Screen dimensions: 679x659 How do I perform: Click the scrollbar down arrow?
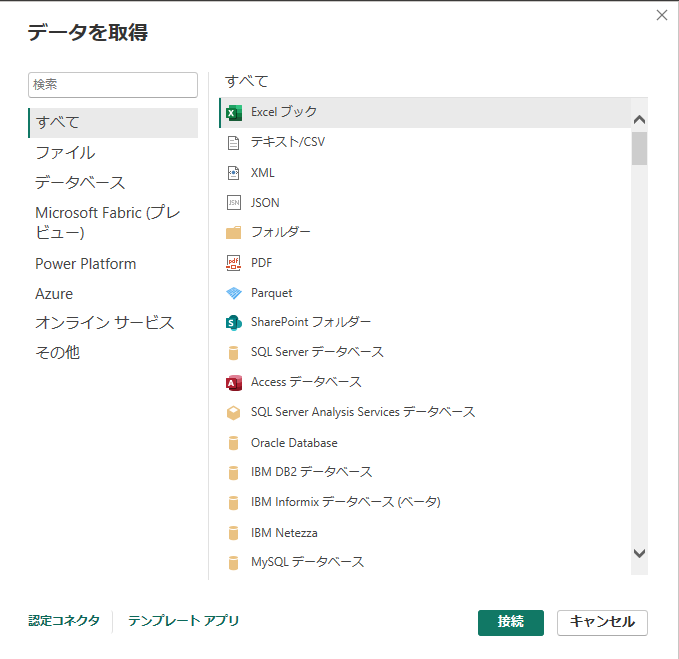(x=639, y=553)
